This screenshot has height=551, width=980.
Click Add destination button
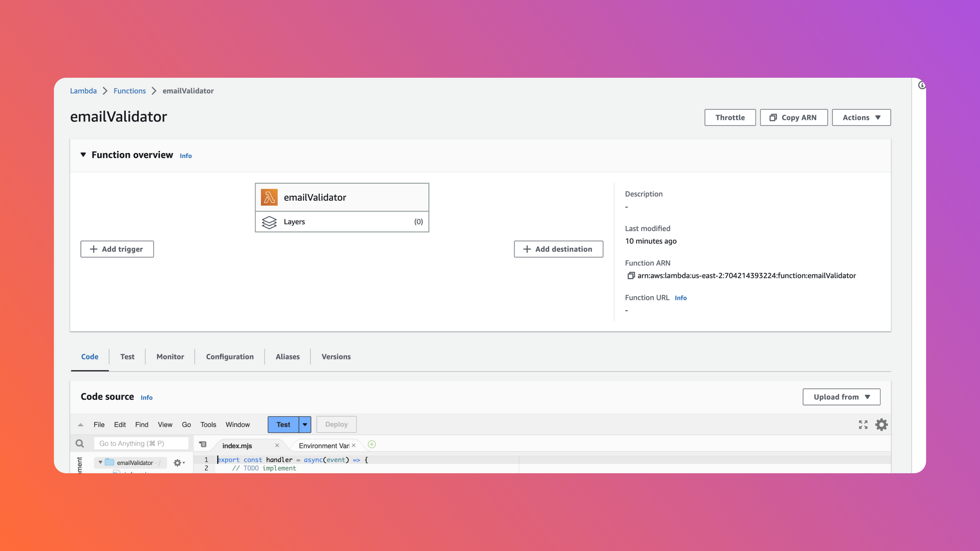coord(559,249)
